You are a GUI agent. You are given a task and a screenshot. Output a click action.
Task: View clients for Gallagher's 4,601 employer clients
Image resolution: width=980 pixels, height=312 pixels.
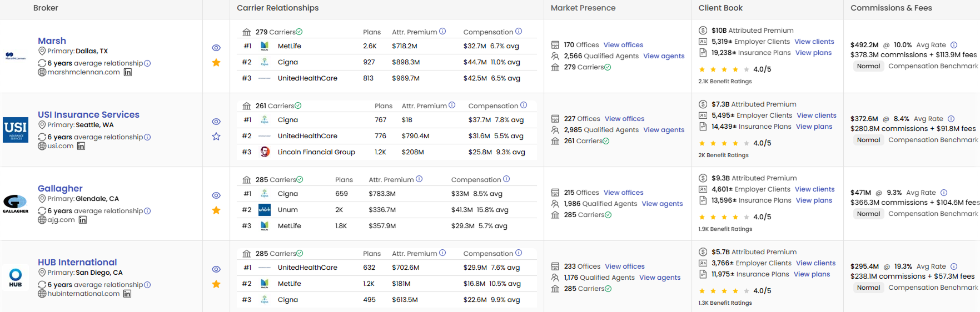click(815, 189)
